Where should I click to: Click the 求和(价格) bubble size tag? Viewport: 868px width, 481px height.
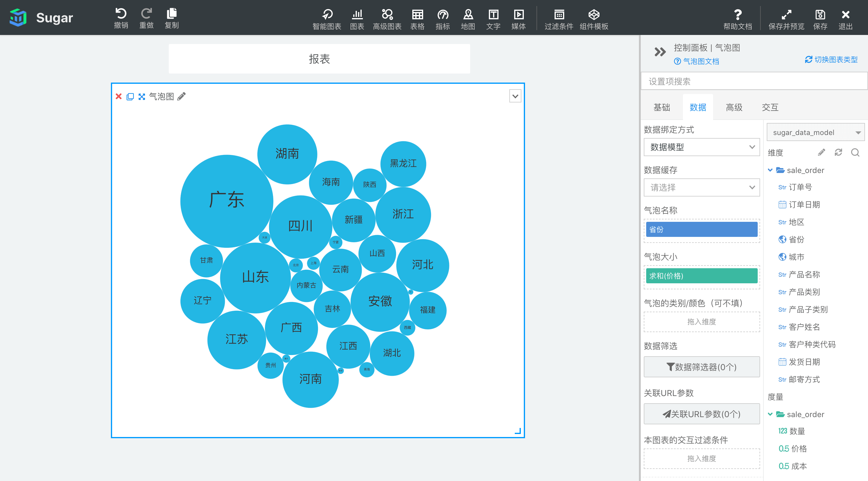coord(702,276)
